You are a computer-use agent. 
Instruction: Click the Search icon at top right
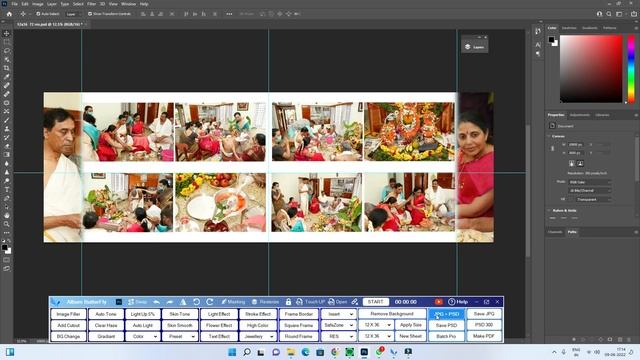point(609,14)
